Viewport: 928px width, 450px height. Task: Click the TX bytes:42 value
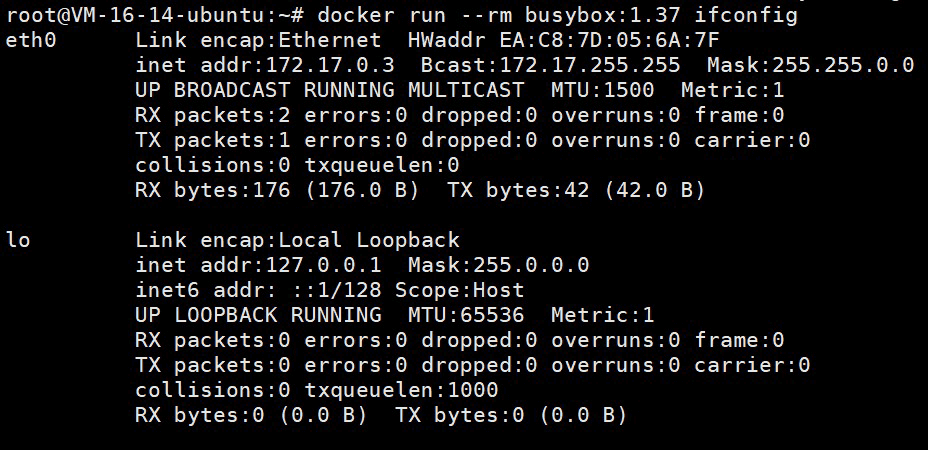coord(518,190)
